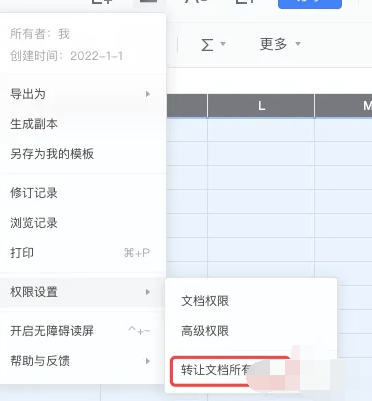Open the 权限设置 submenu
372x401 pixels.
[83, 292]
